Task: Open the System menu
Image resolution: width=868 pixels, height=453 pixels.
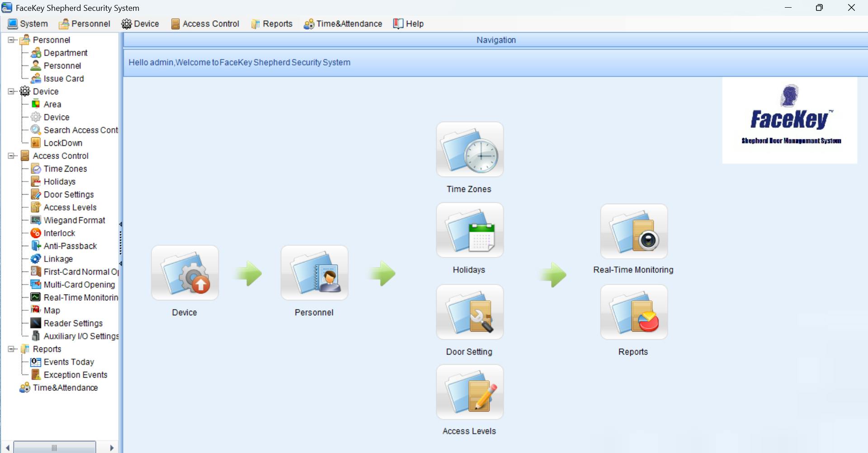Action: tap(28, 24)
